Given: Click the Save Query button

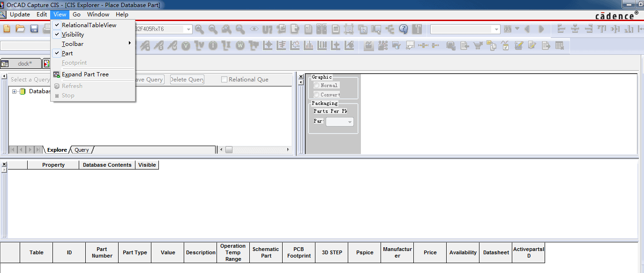Looking at the screenshot, I should point(150,80).
